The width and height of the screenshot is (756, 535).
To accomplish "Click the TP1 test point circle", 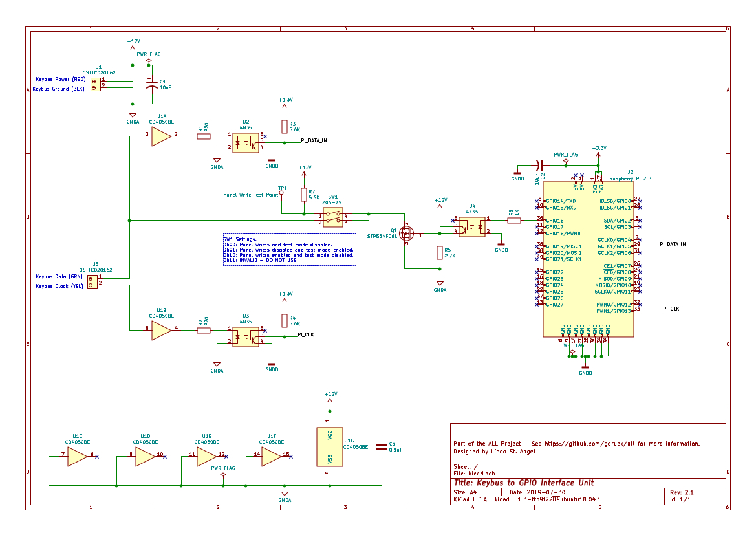I will [x=281, y=193].
